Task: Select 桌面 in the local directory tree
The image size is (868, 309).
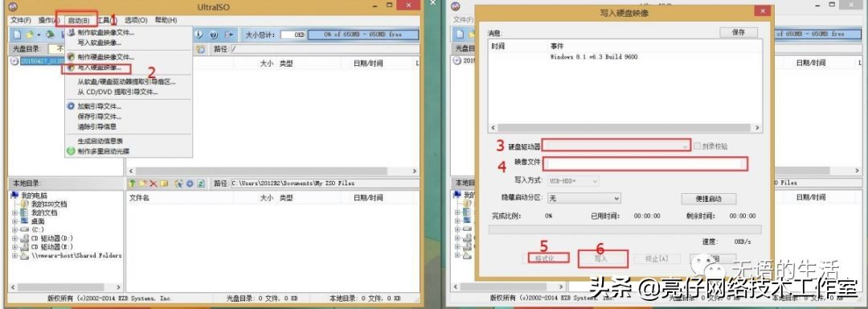Action: click(x=38, y=221)
